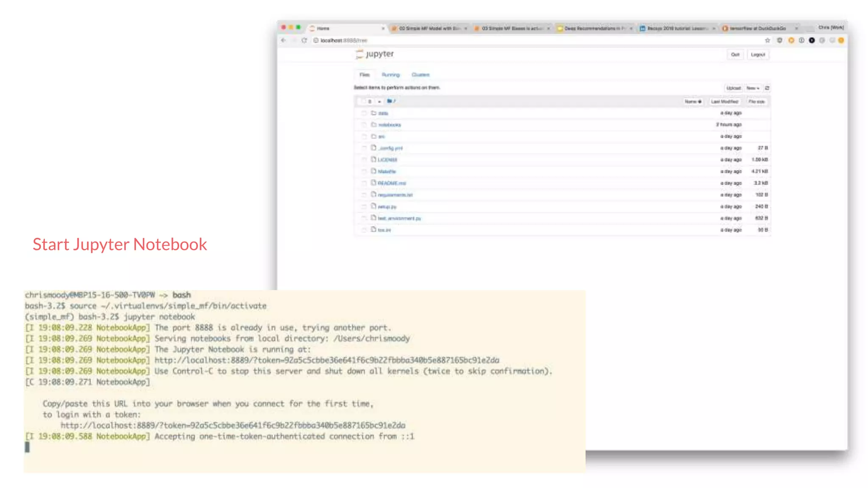Click the Jupyter logo

coord(375,54)
